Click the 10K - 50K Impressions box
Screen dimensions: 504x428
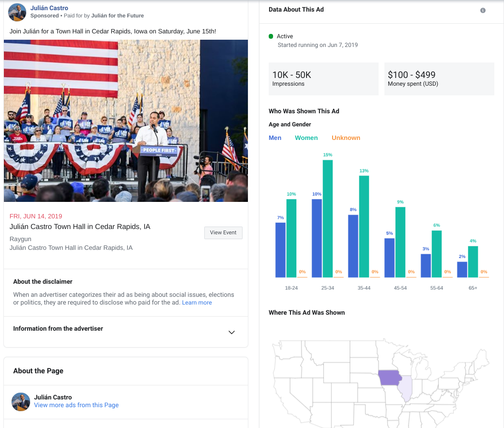click(323, 79)
